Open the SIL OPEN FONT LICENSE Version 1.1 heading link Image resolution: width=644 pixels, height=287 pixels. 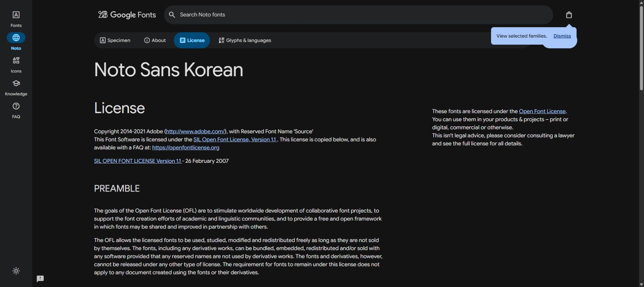pos(138,161)
